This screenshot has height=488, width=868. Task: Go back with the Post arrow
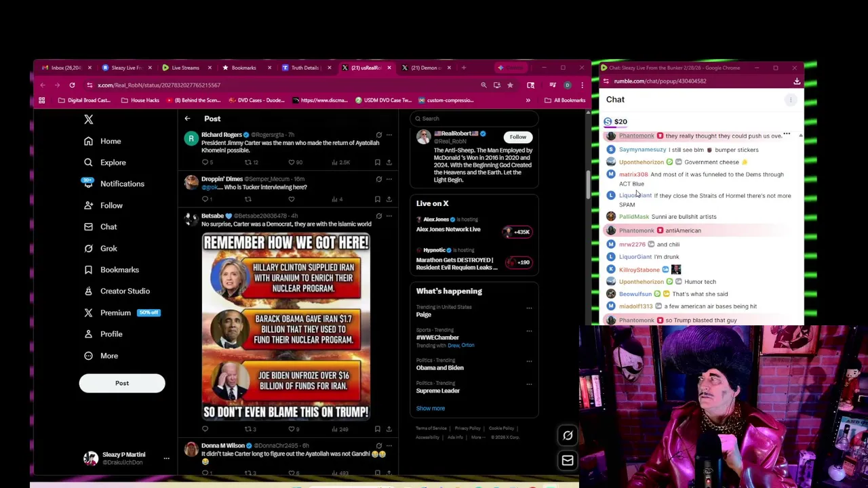[x=187, y=119]
